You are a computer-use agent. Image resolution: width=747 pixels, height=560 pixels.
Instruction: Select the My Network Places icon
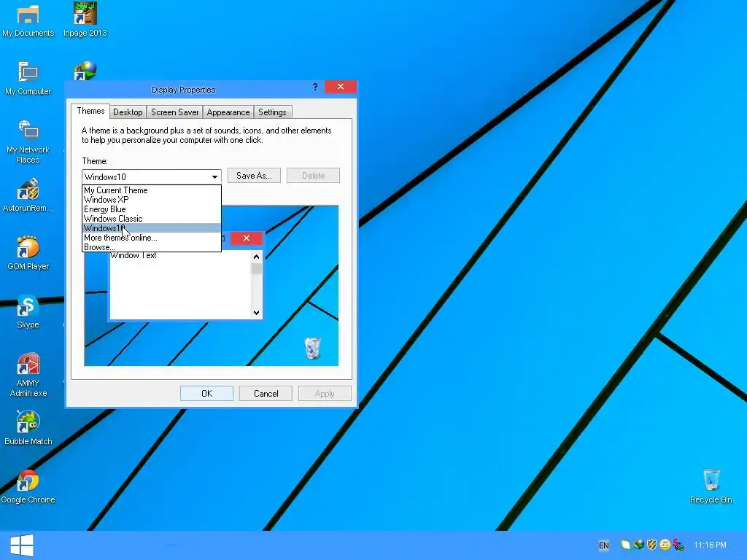point(28,141)
